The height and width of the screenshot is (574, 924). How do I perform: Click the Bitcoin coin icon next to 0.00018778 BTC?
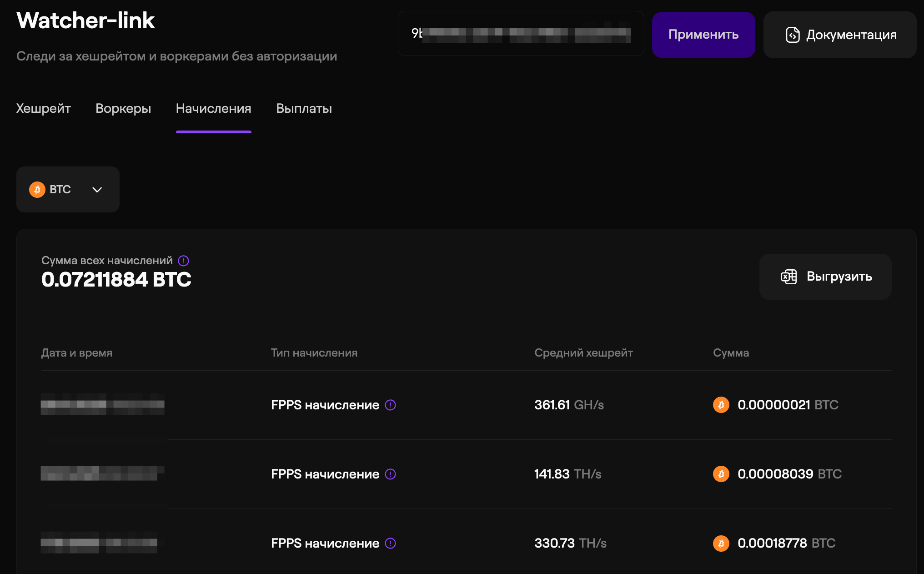pos(721,543)
